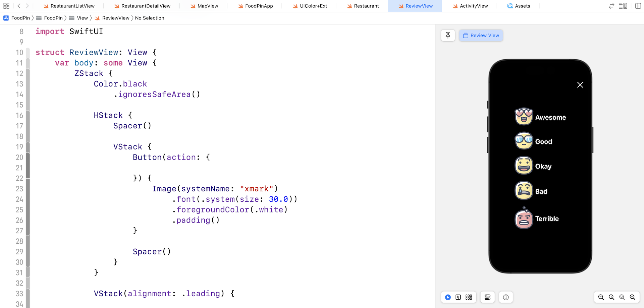
Task: Zoom the canvas to actual size
Action: pos(611,297)
